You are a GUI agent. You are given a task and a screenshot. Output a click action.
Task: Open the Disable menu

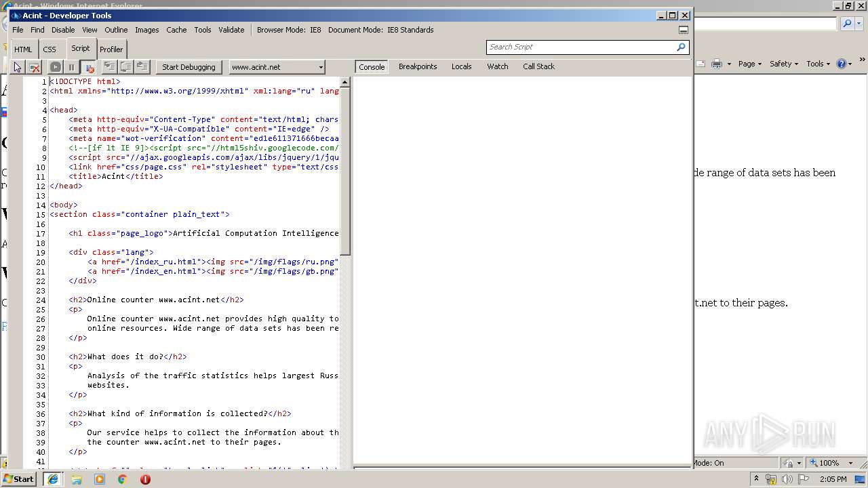63,30
